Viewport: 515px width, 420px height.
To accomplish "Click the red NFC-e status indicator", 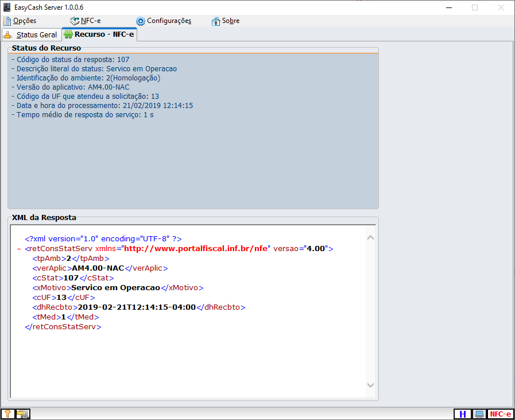I will coord(499,414).
